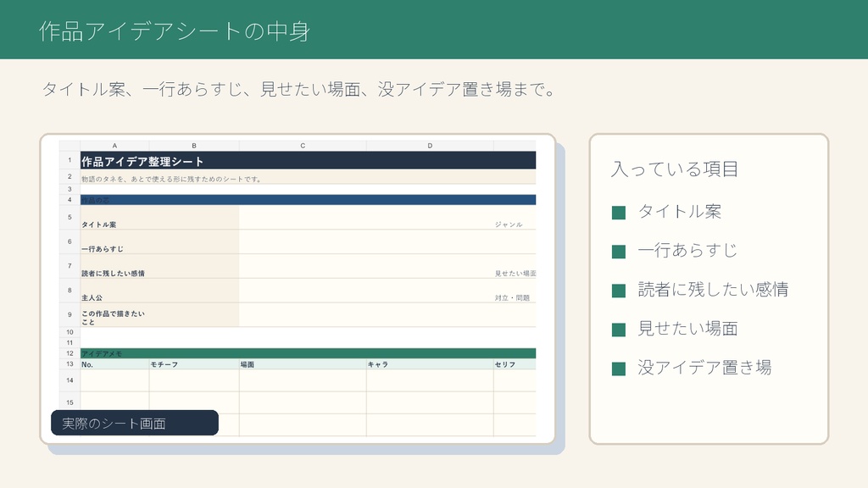Select row number 12 header
This screenshot has height=488, width=868.
click(x=70, y=353)
